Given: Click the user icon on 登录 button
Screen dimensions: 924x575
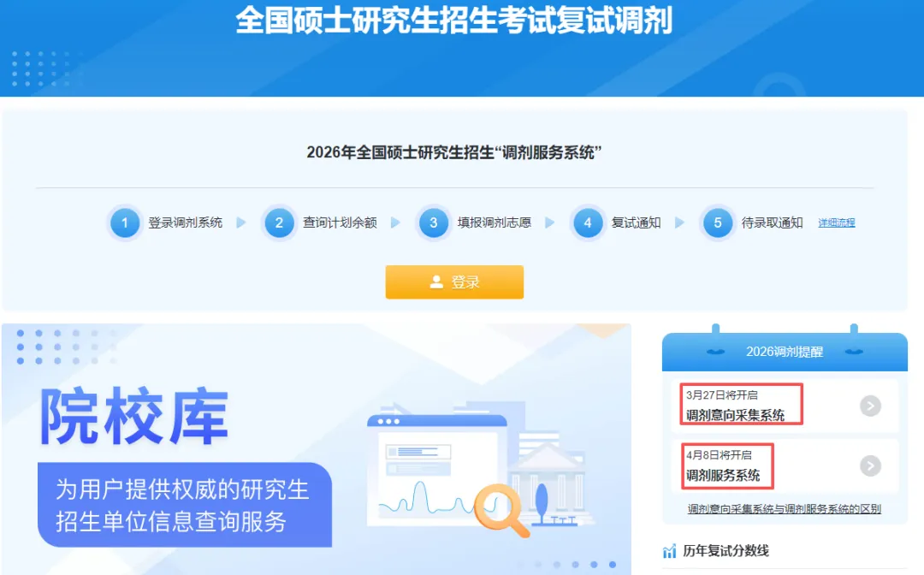Looking at the screenshot, I should (x=436, y=282).
